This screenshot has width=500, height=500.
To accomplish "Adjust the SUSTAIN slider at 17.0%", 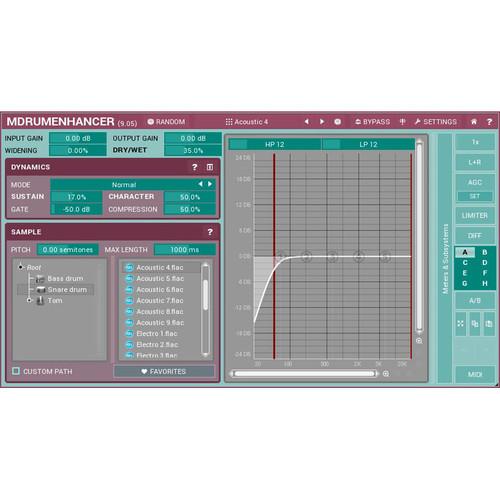I will (x=77, y=197).
